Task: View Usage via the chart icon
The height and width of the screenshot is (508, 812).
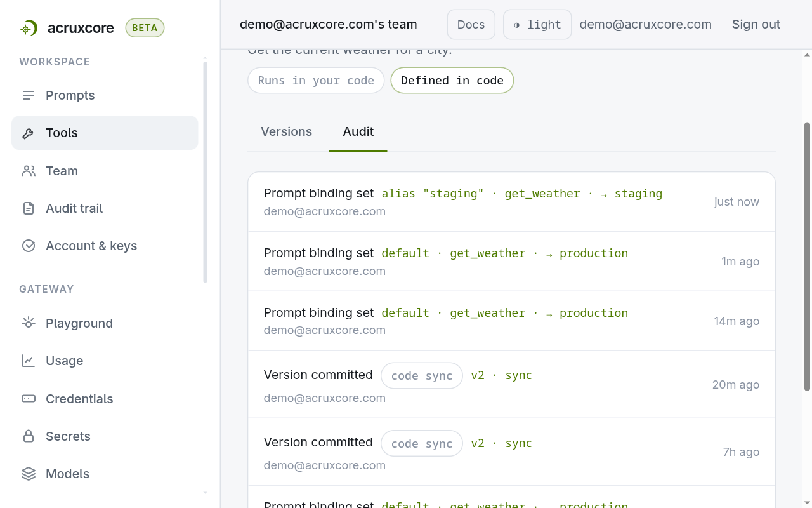Action: pos(29,361)
